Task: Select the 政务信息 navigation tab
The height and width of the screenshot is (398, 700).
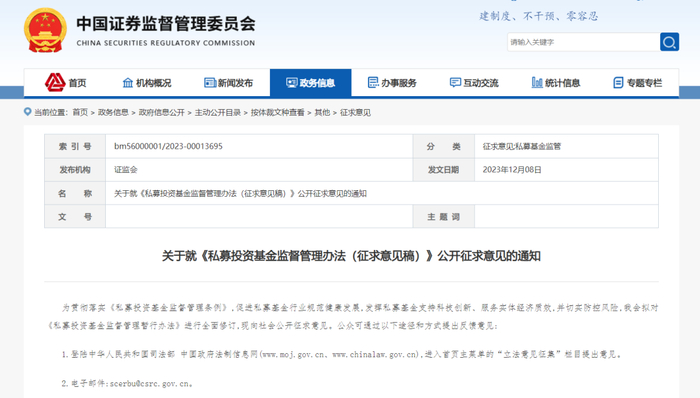Action: [x=310, y=83]
